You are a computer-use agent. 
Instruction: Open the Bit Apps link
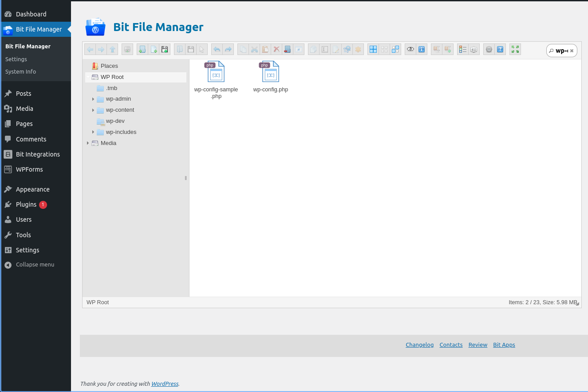(504, 345)
